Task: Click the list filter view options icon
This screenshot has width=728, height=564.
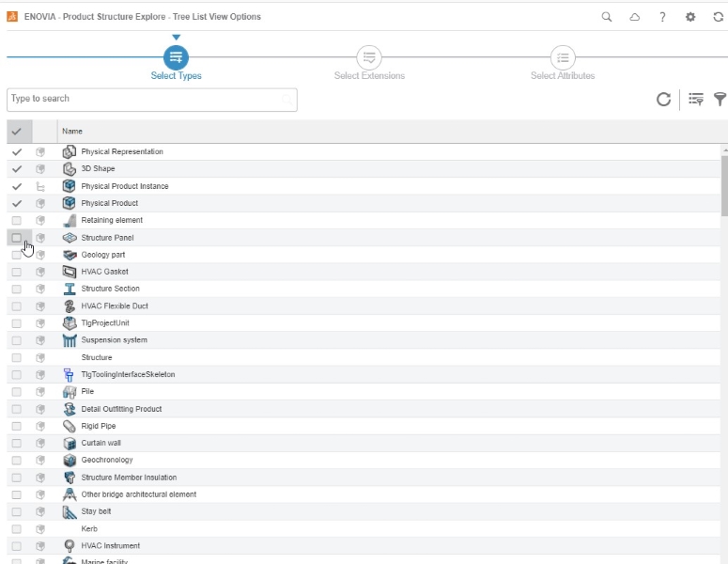Action: coord(695,99)
